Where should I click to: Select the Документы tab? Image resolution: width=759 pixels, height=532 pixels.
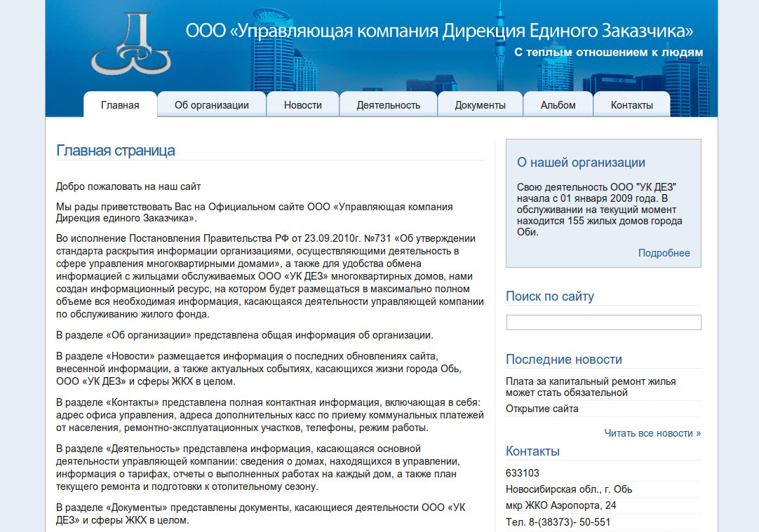coord(481,105)
